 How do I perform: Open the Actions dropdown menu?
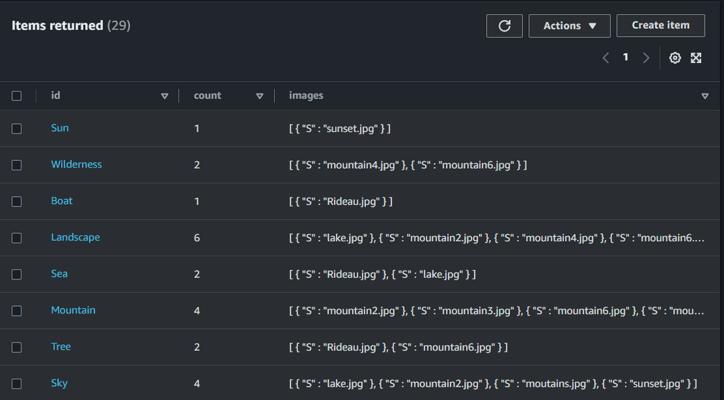click(x=569, y=26)
